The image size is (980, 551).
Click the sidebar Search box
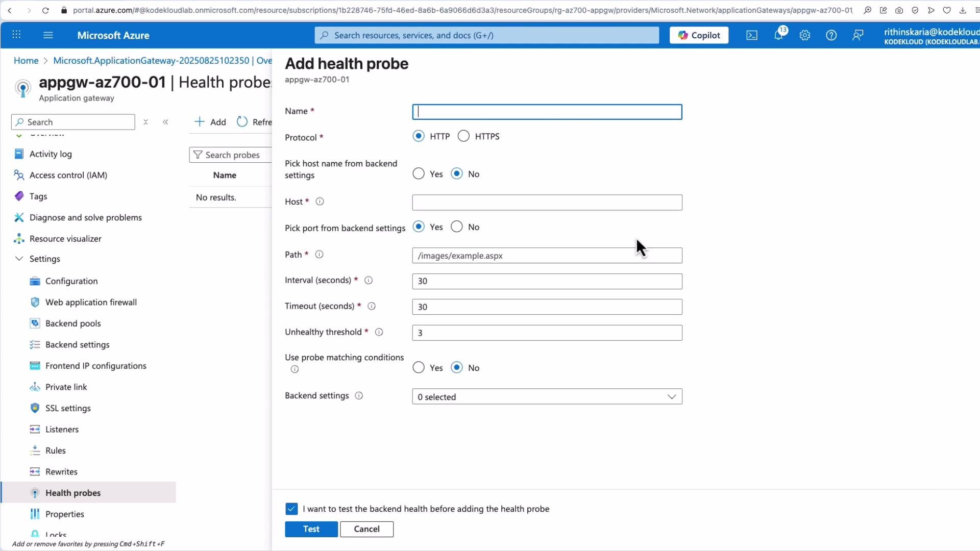(73, 122)
